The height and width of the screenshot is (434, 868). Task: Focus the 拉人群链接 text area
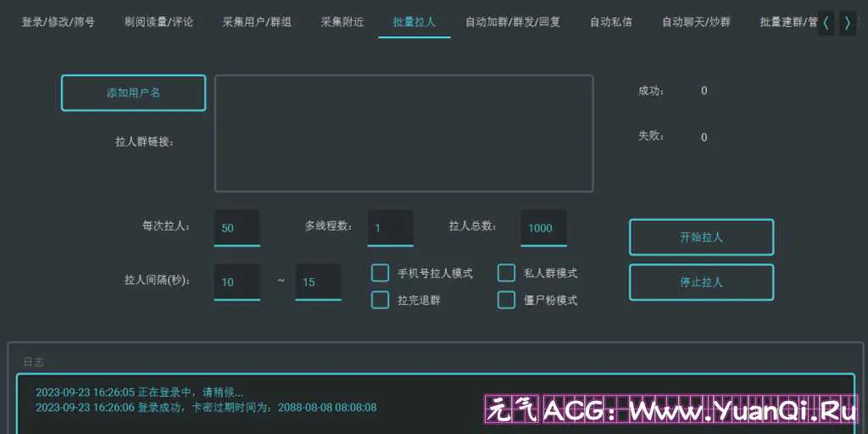click(x=404, y=133)
